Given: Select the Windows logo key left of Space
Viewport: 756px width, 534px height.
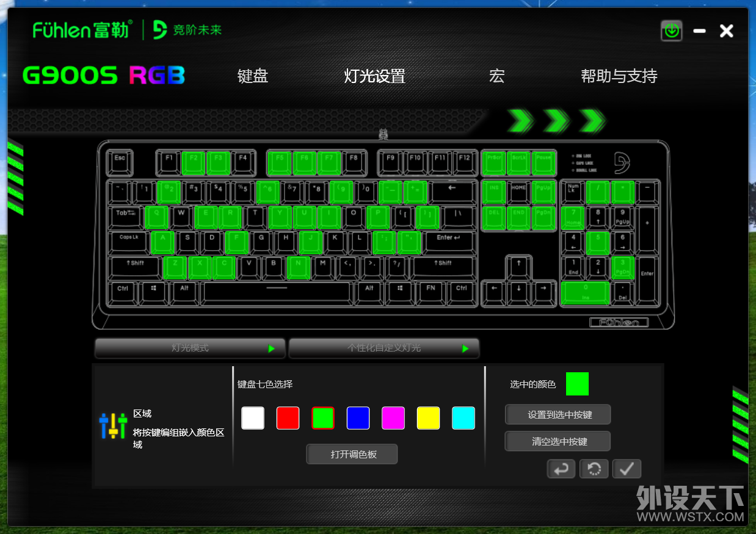Looking at the screenshot, I should pos(154,292).
